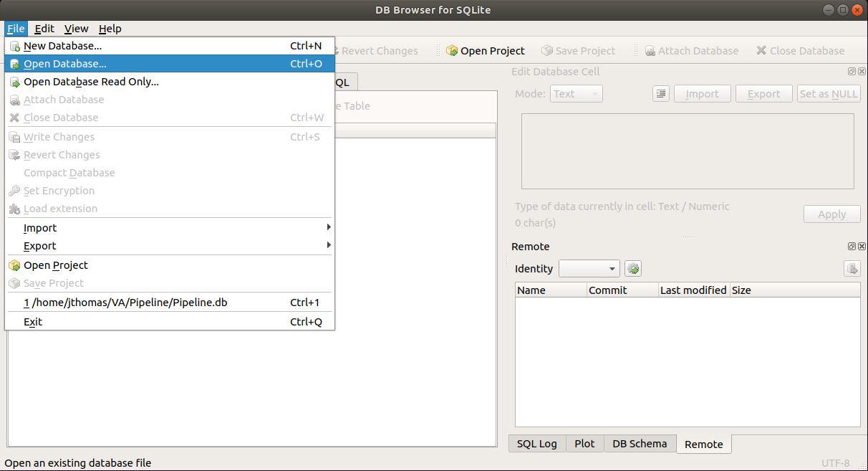
Task: Click Export button in cell editor
Action: click(x=764, y=94)
